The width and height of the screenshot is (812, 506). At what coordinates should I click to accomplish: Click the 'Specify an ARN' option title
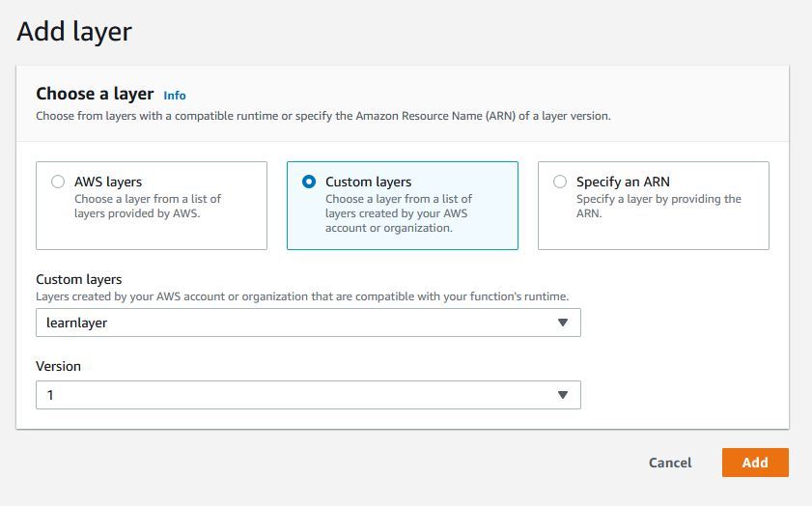coord(623,182)
